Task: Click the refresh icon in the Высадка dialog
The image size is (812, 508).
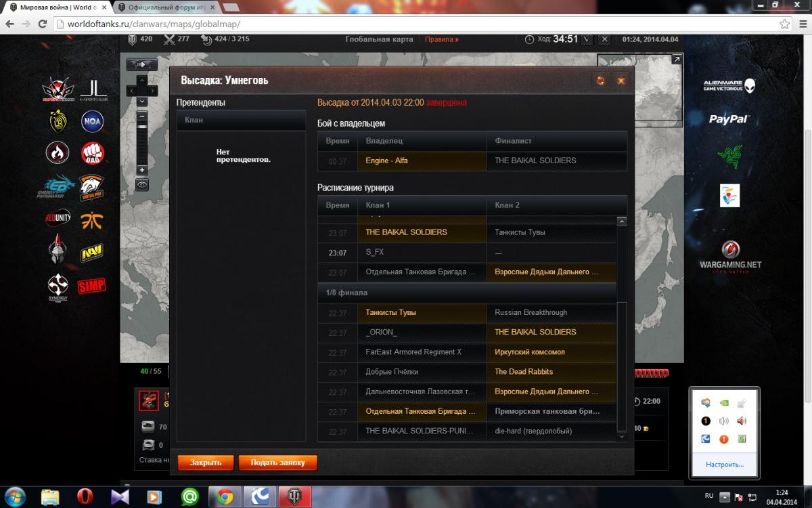Action: point(600,81)
